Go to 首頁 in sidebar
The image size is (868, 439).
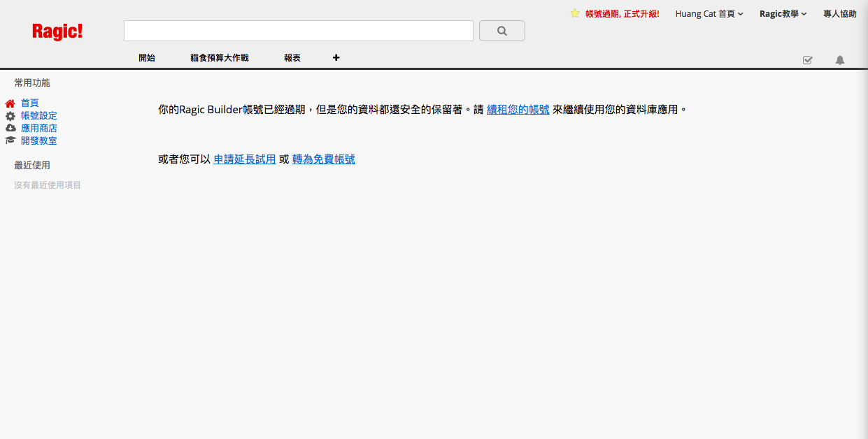tap(30, 103)
